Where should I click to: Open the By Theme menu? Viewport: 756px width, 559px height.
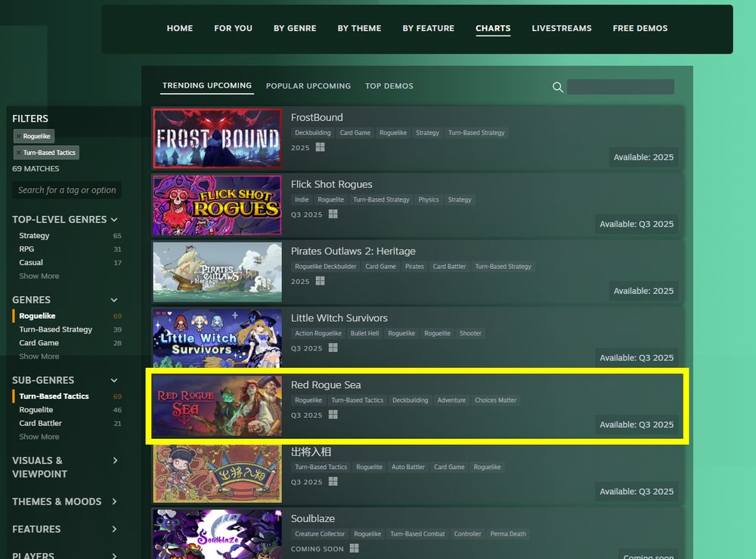(360, 29)
